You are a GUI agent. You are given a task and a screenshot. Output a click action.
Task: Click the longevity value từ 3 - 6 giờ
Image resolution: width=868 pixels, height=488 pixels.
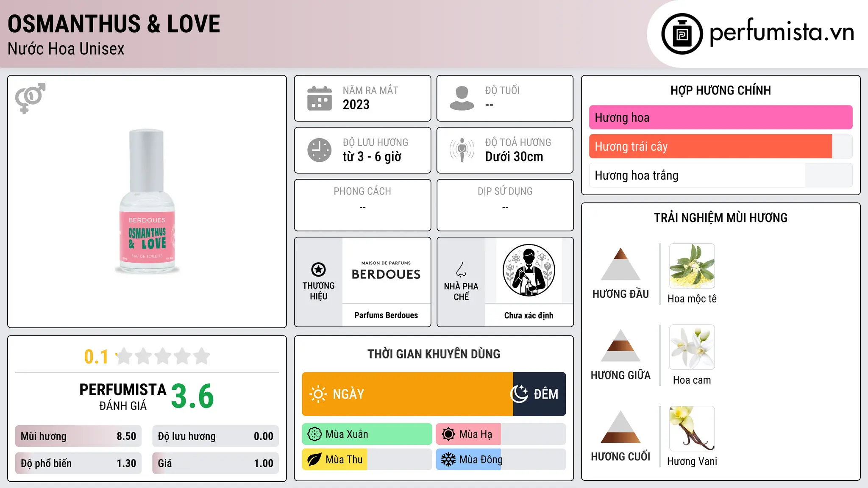[372, 157]
